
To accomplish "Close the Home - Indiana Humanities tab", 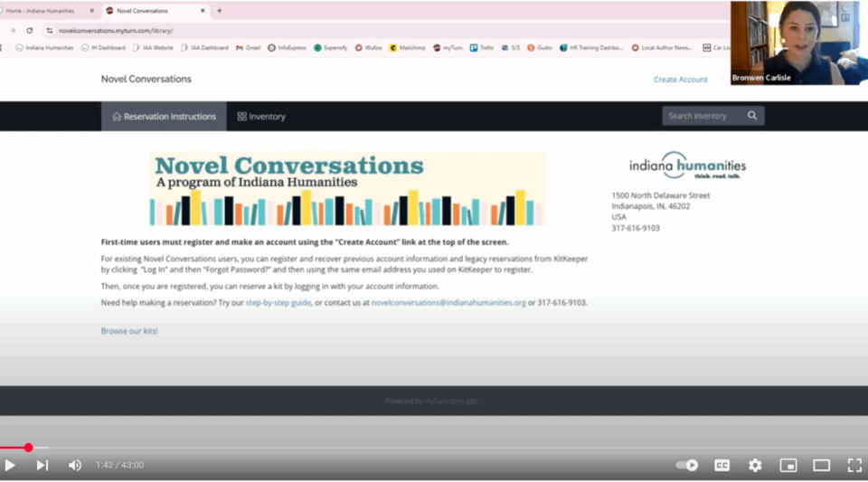I will pyautogui.click(x=92, y=11).
